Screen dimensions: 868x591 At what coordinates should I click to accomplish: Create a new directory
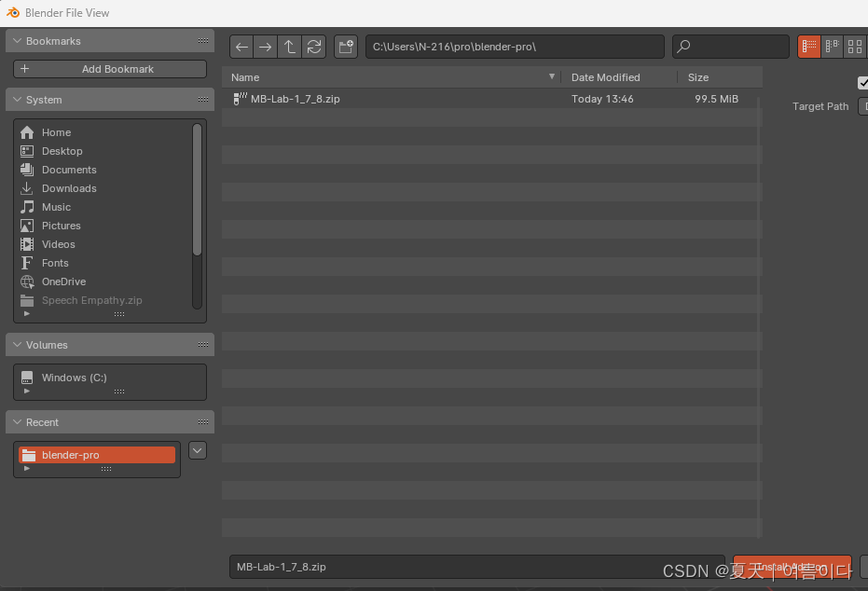pos(346,47)
